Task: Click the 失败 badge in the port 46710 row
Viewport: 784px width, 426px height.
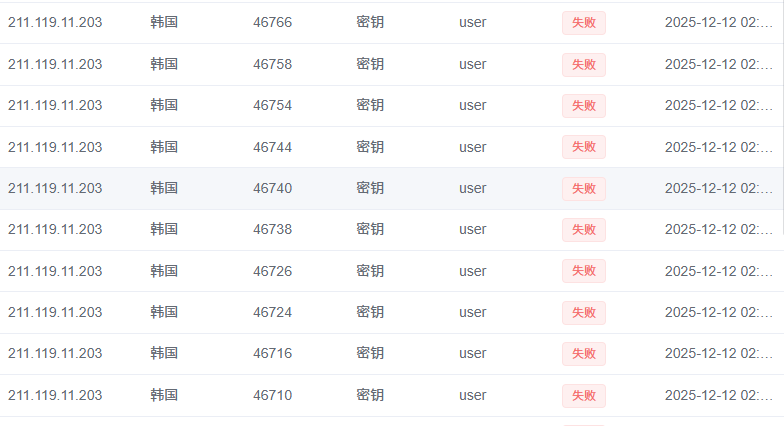Action: pos(583,395)
